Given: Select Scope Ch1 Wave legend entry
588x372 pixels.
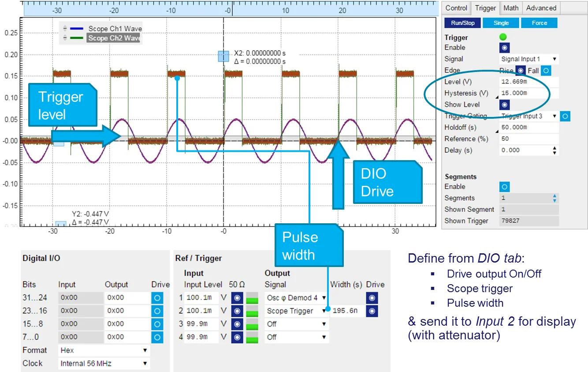Looking at the screenshot, I should [115, 29].
